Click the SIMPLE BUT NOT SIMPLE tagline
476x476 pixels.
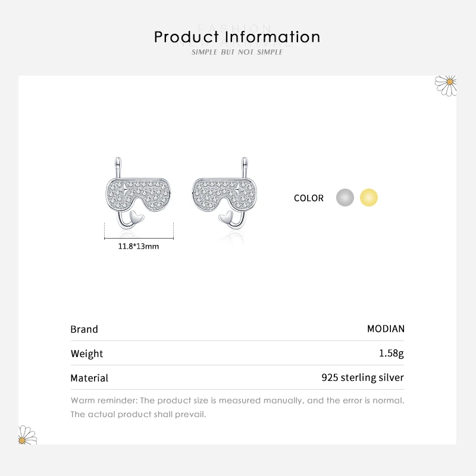tap(237, 52)
